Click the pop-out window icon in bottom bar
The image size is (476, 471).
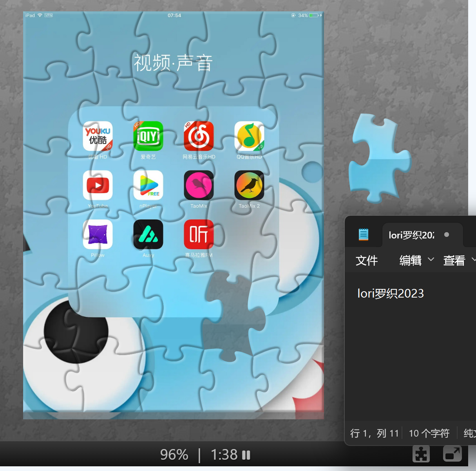452,454
